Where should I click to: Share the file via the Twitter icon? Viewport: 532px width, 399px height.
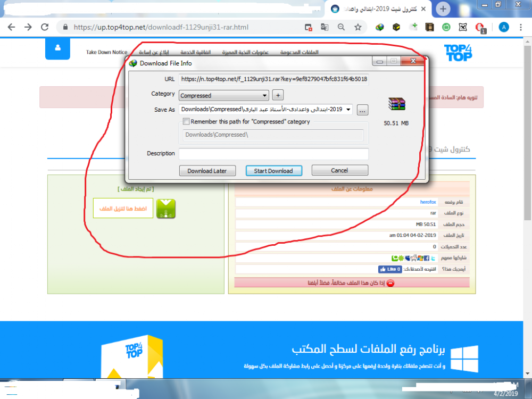point(433,258)
